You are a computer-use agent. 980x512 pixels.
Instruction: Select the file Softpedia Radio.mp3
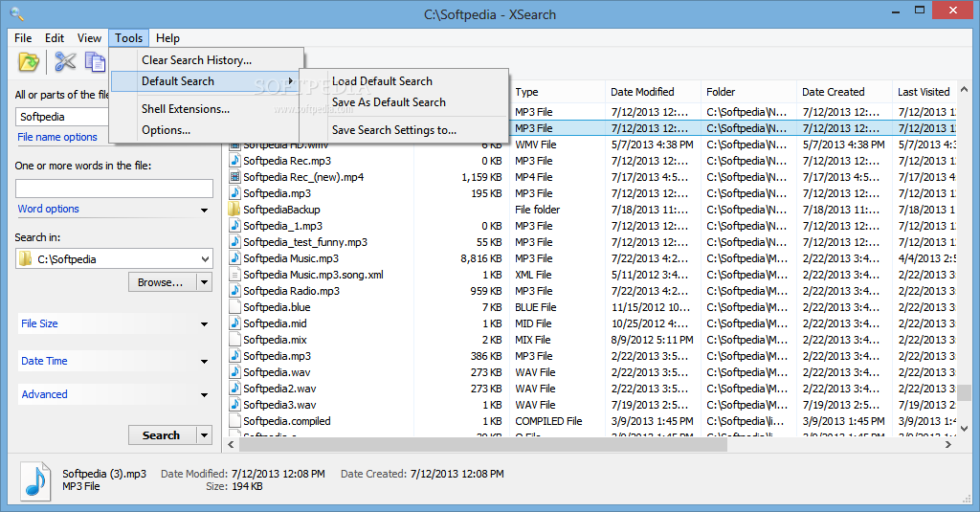click(291, 291)
